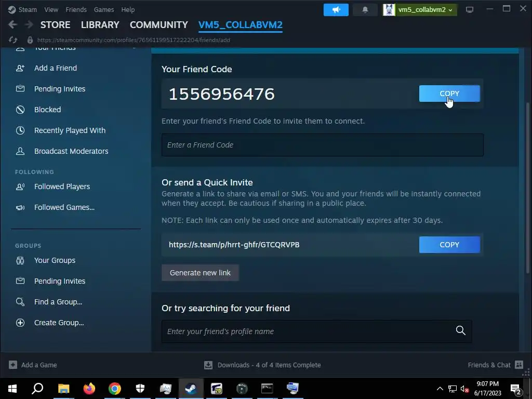Viewport: 532px width, 399px height.
Task: Open the Windows notification center
Action: 516,389
